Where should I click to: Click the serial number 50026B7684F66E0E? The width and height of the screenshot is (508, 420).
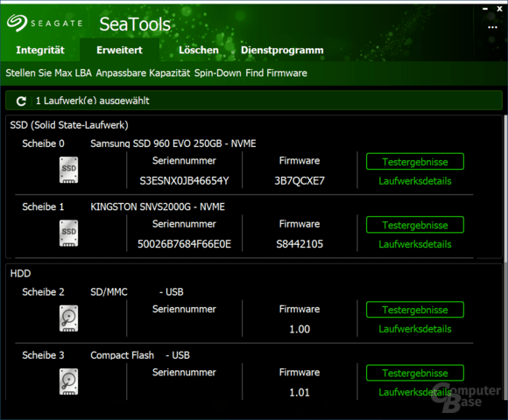pos(184,244)
